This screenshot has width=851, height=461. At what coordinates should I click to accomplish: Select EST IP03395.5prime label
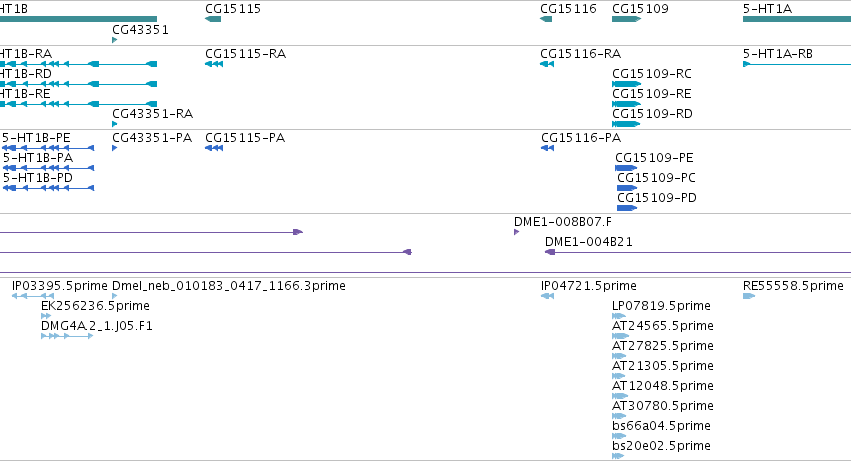click(60, 286)
